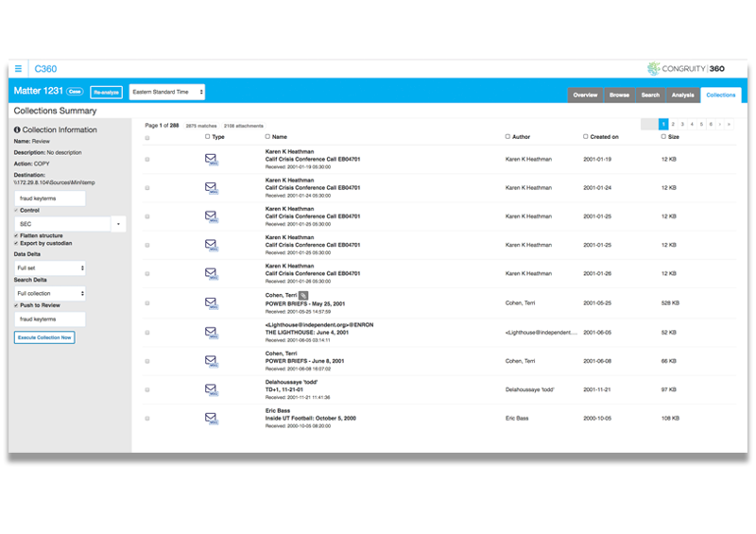Click created date 2000-10-05 cell
The height and width of the screenshot is (534, 756).
[597, 419]
